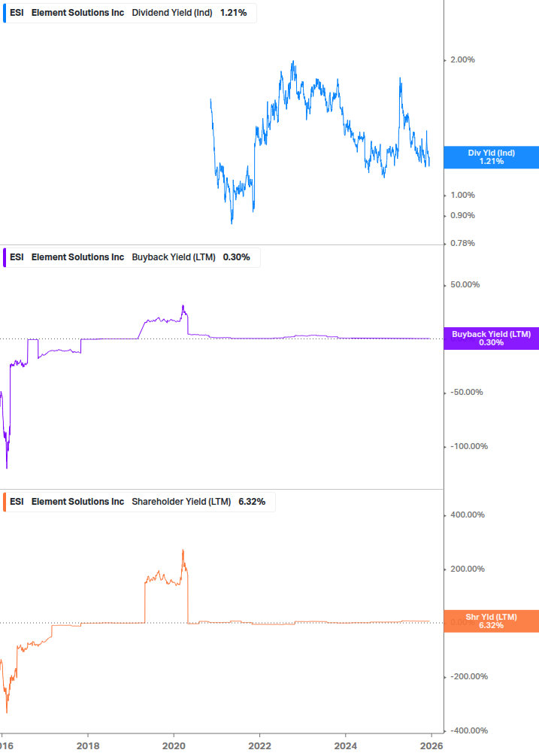The width and height of the screenshot is (539, 756).
Task: Click the -400.00% axis label
Action: point(469,730)
